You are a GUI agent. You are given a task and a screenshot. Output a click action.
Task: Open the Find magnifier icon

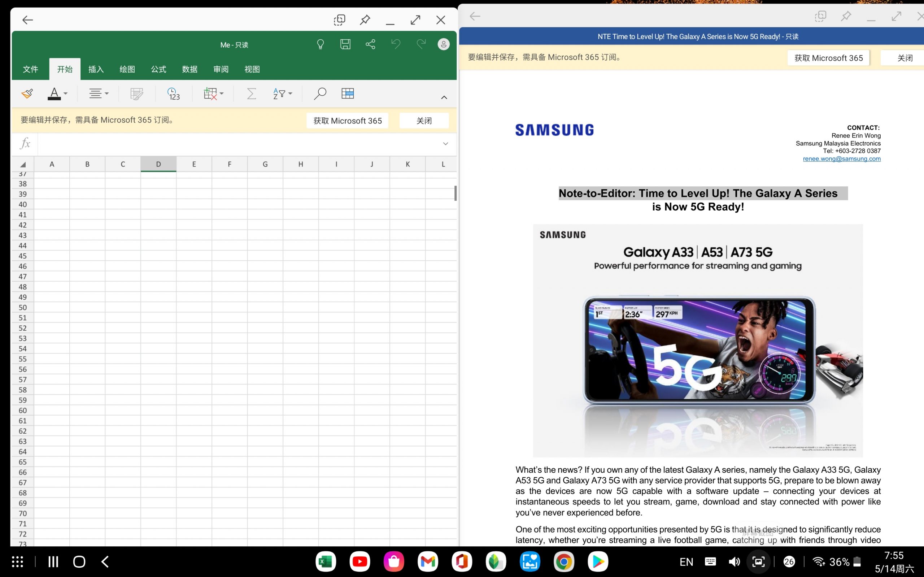319,94
